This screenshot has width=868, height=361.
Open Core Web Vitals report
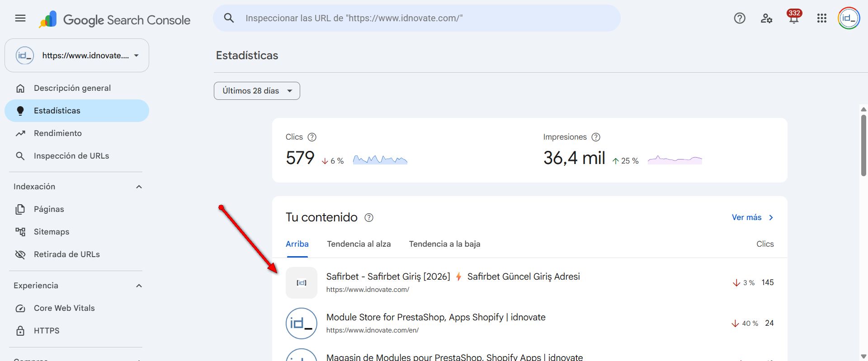tap(77, 309)
